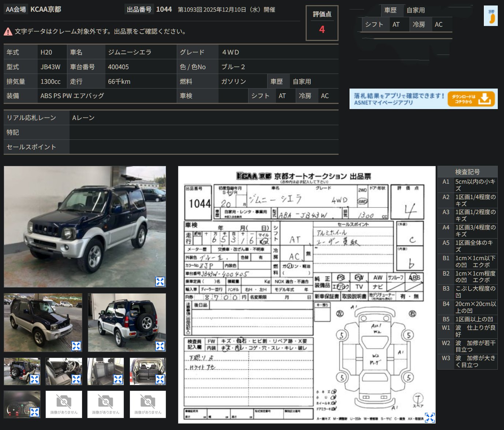Click the Kyoto prefecture map icon at top right
The height and width of the screenshot is (430, 504).
[491, 16]
